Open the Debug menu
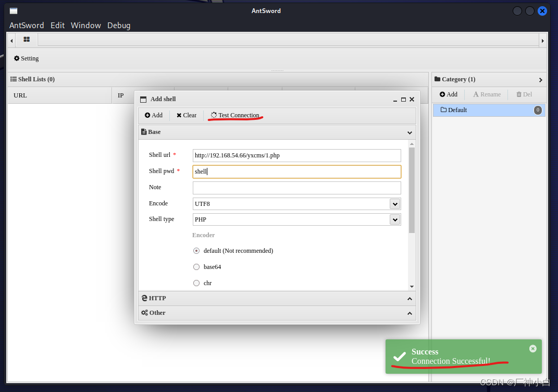The width and height of the screenshot is (558, 392). click(x=119, y=25)
